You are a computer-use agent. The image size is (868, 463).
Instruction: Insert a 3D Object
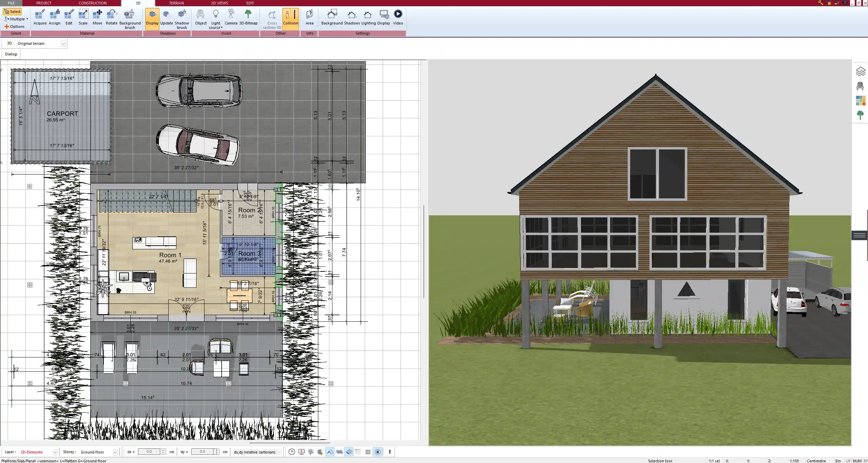point(201,17)
